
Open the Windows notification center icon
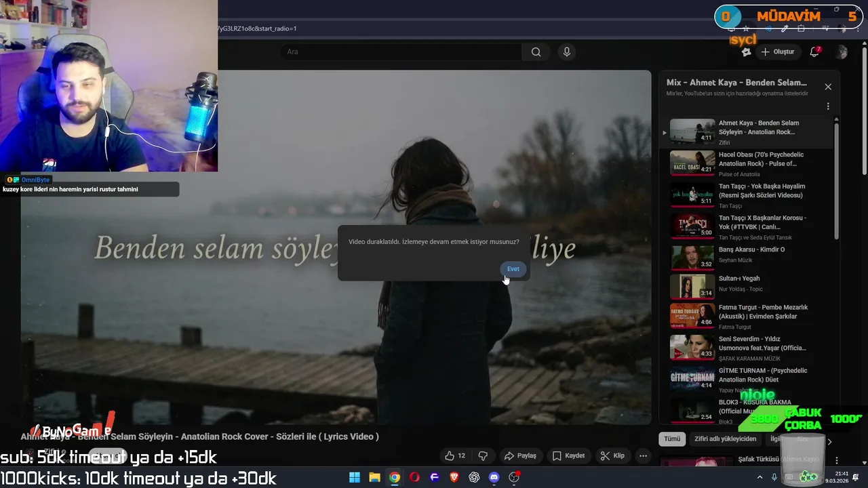pyautogui.click(x=856, y=477)
